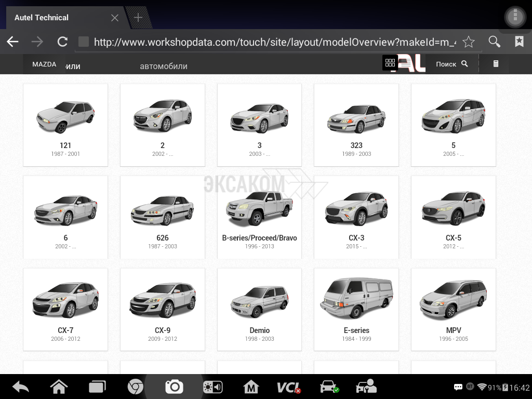532x399 pixels.
Task: Select the Mazda CX-5 model card
Action: pyautogui.click(x=453, y=217)
